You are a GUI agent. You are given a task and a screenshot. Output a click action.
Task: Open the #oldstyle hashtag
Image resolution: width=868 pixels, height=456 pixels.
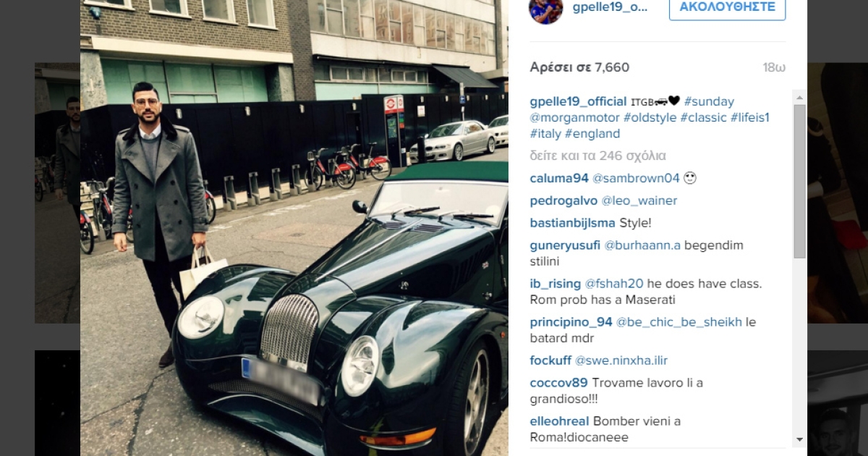tap(650, 117)
